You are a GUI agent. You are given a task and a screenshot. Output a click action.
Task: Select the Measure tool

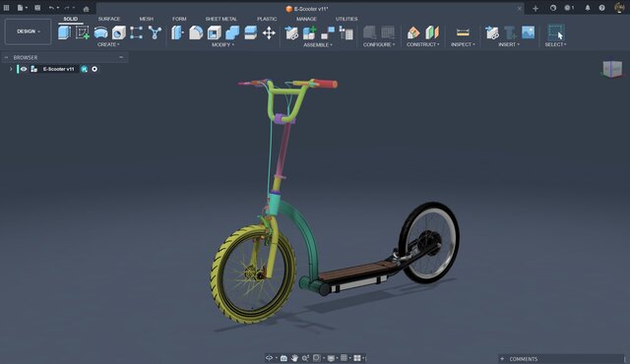tap(463, 32)
